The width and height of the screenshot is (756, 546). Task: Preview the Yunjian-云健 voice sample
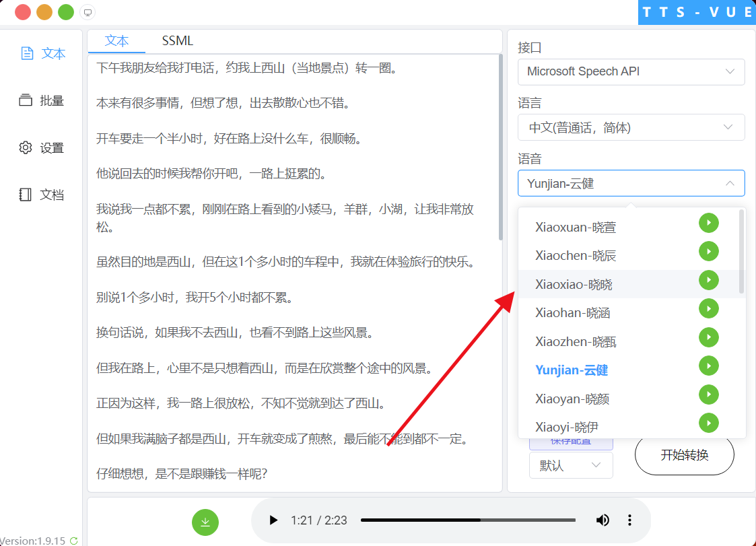709,366
